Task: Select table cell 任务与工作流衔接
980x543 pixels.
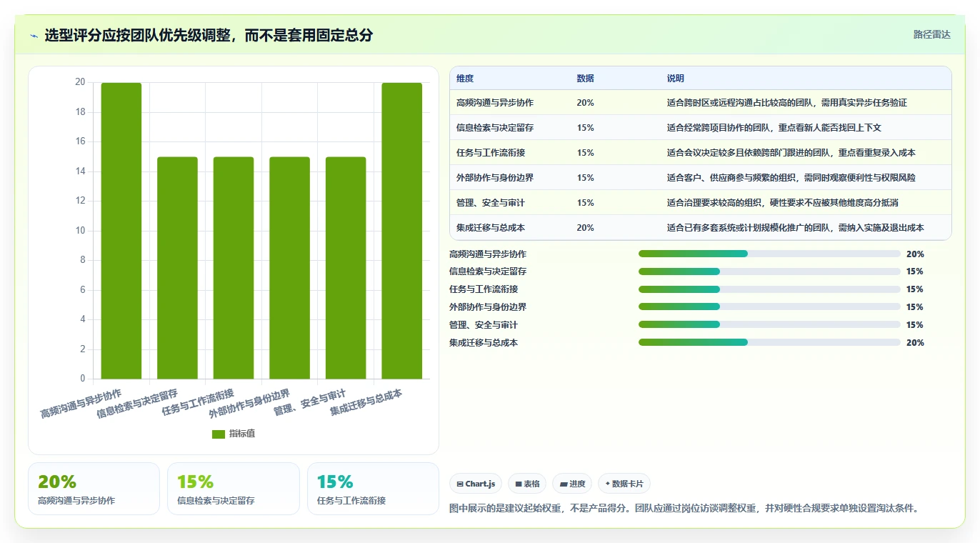Action: point(491,153)
